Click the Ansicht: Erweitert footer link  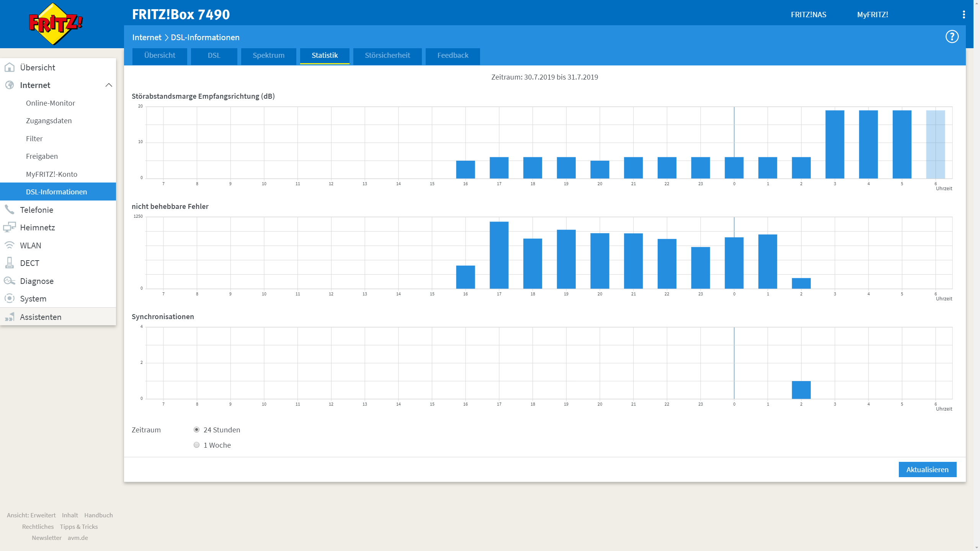31,515
